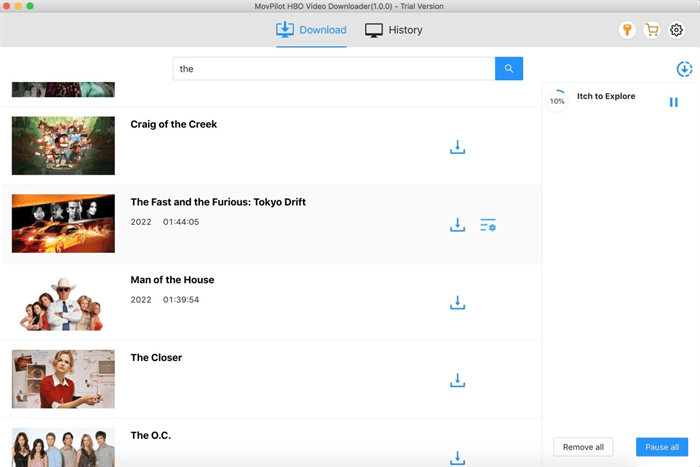The height and width of the screenshot is (467, 700).
Task: Download Man of the House
Action: pos(457,302)
